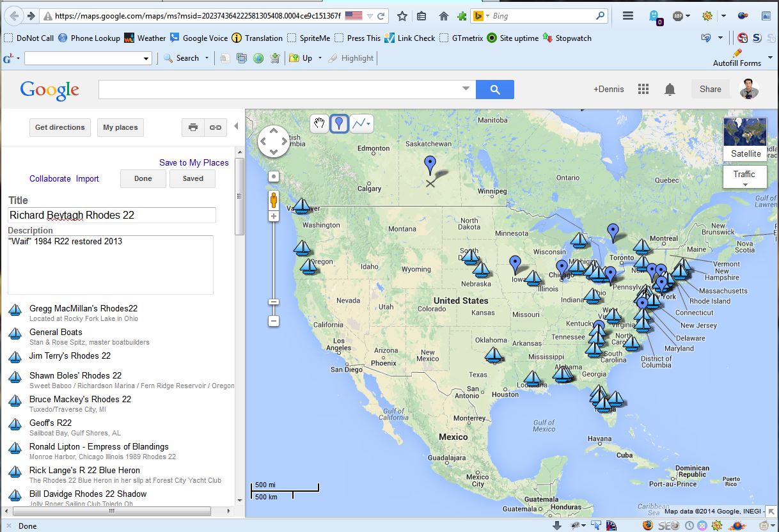Focus the Google Maps search field
The height and width of the screenshot is (532, 779).
pyautogui.click(x=279, y=90)
